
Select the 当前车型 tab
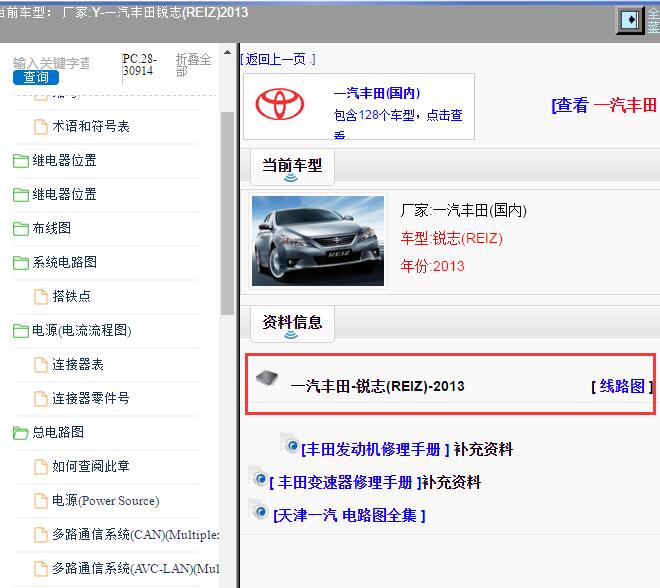click(x=292, y=167)
